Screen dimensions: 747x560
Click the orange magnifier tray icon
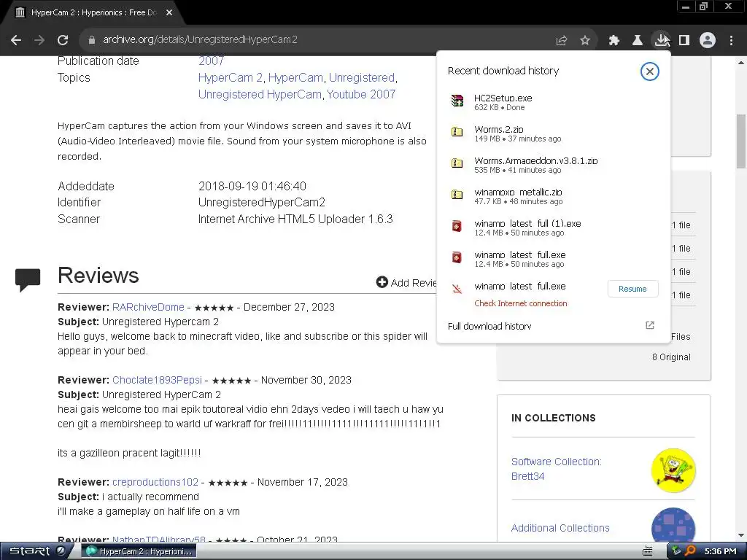(690, 551)
